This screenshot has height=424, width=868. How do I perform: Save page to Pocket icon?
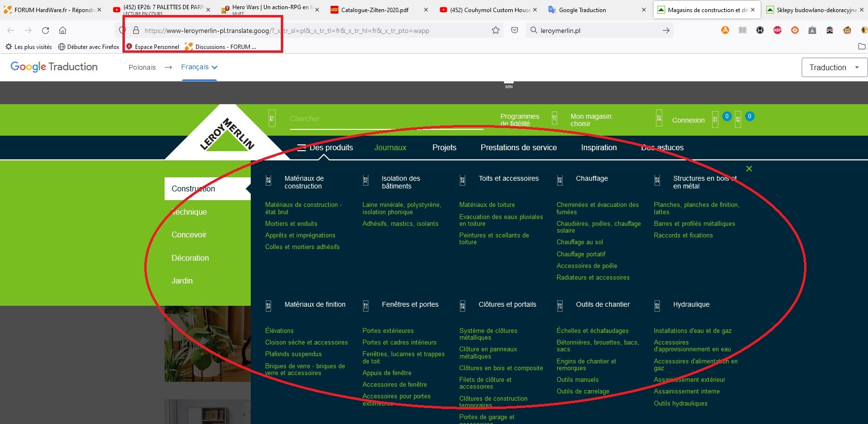515,31
